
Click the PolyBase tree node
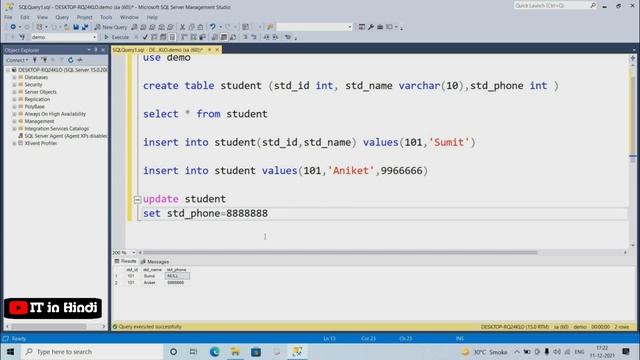[x=34, y=107]
